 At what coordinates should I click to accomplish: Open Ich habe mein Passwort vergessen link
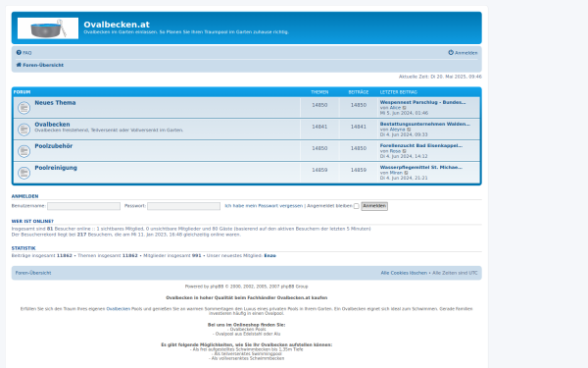(x=264, y=206)
